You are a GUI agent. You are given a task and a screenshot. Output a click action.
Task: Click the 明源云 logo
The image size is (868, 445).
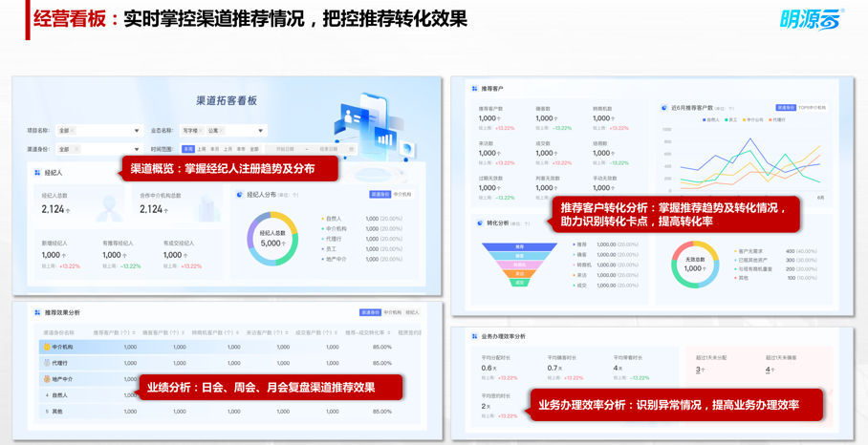click(812, 19)
